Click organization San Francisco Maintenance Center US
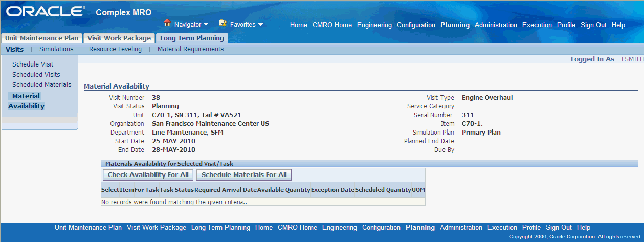 click(x=211, y=124)
